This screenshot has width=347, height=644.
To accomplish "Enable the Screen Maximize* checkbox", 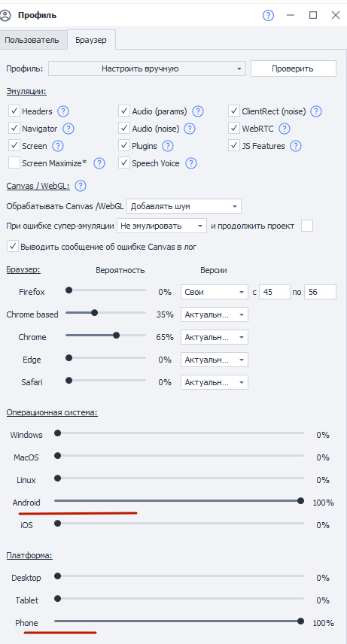I will pos(14,163).
